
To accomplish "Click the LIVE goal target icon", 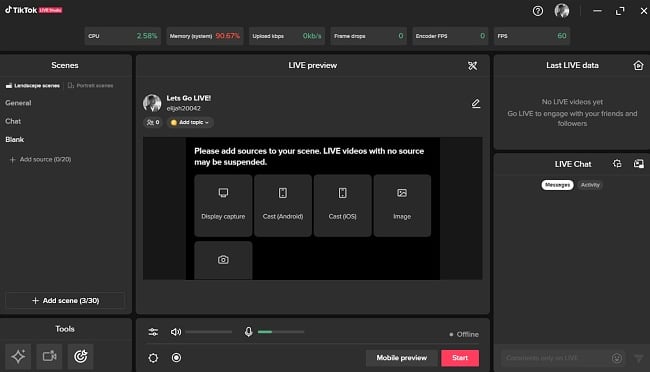I will [80, 356].
